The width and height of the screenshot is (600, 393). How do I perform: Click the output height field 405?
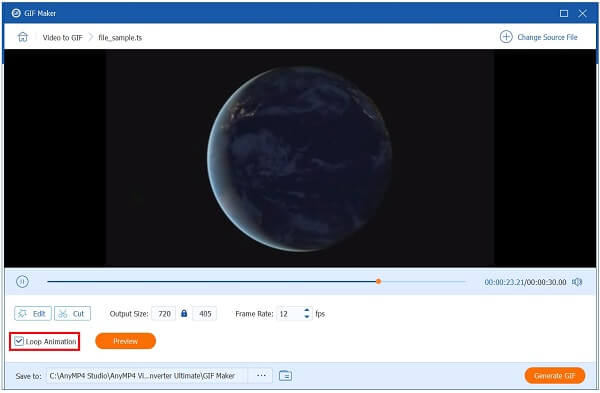(x=205, y=313)
